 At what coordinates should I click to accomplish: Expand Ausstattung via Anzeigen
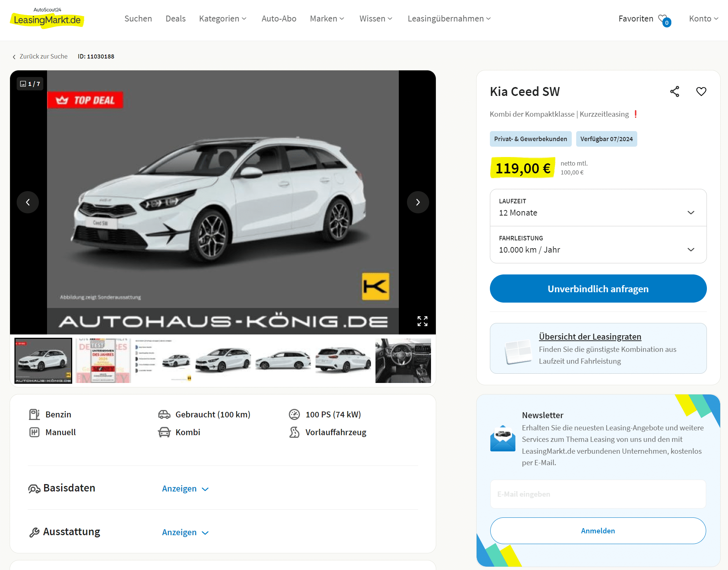186,532
